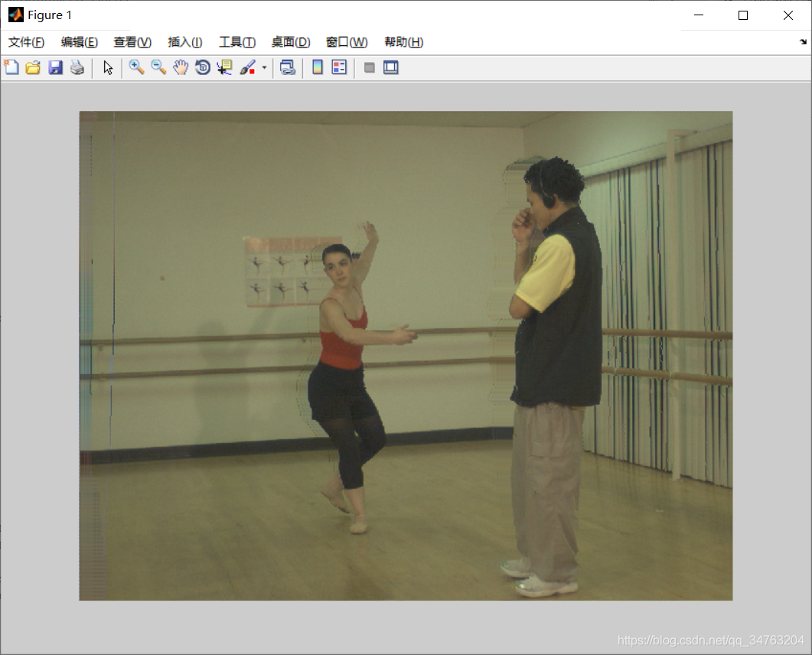Open the 帮助(H) menu

pos(403,42)
